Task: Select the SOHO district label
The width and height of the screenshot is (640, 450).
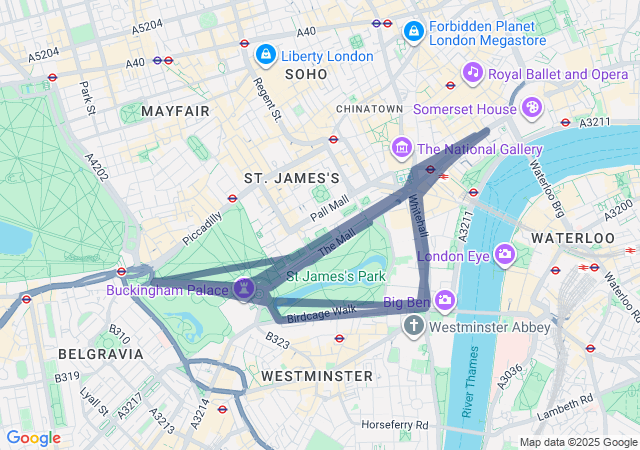Action: 306,74
